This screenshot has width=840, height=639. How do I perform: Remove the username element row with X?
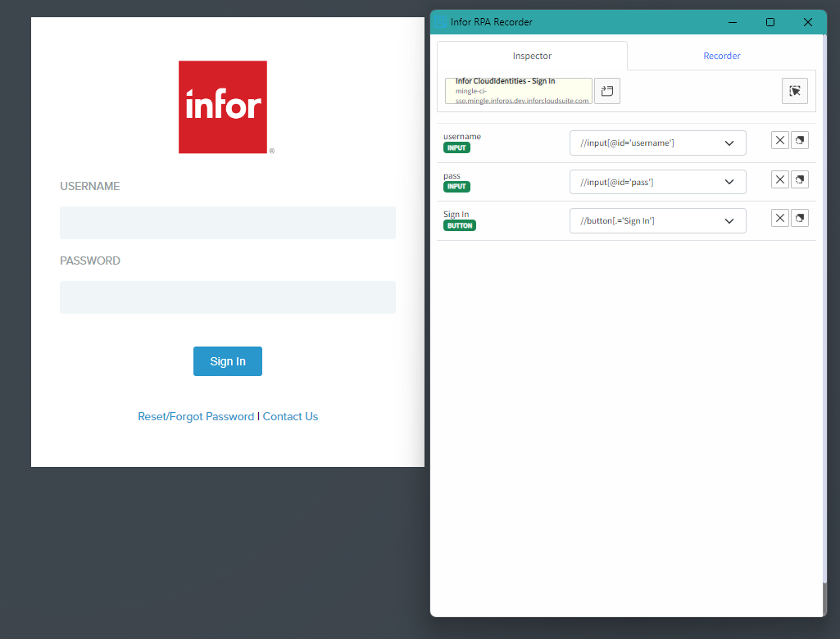click(x=780, y=140)
